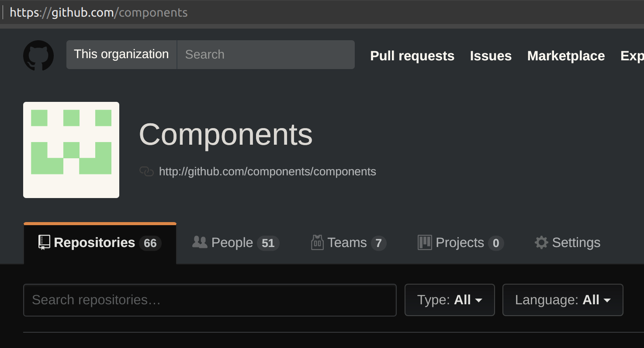Switch to the Repositories tab
Viewport: 644px width, 348px height.
tap(100, 243)
